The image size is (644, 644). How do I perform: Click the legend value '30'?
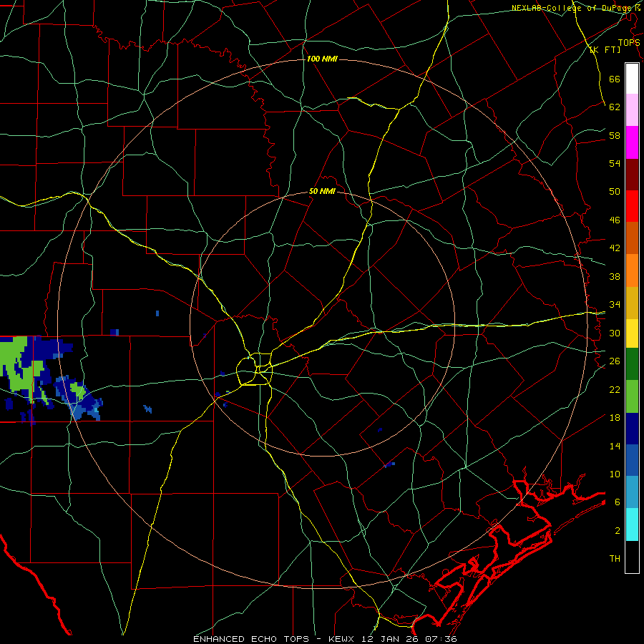[615, 333]
